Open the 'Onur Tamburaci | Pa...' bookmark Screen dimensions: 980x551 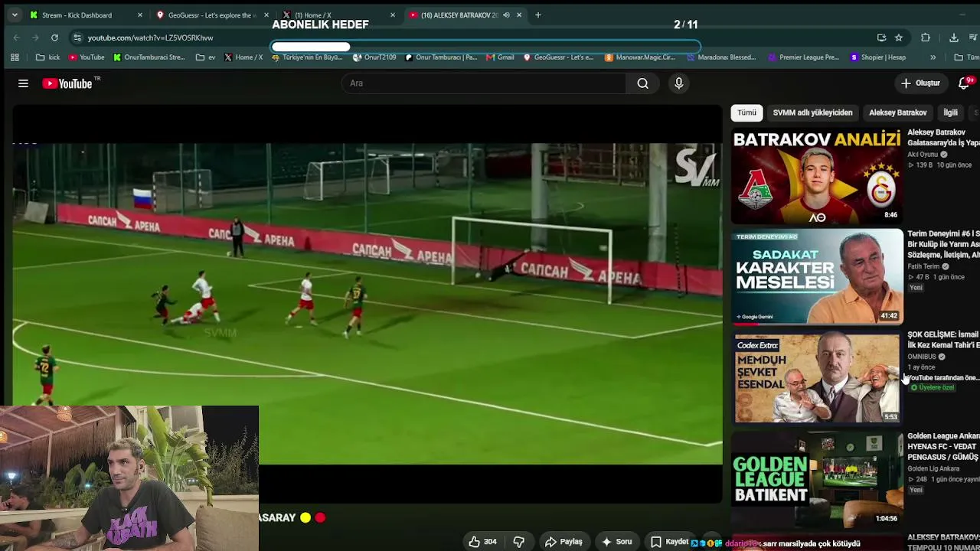441,57
